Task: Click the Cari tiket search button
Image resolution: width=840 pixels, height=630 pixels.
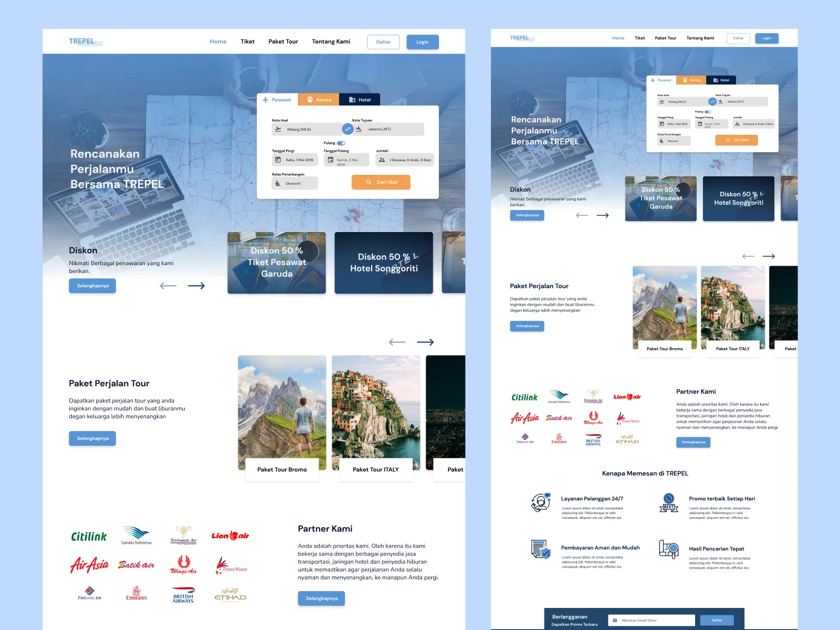Action: tap(381, 182)
